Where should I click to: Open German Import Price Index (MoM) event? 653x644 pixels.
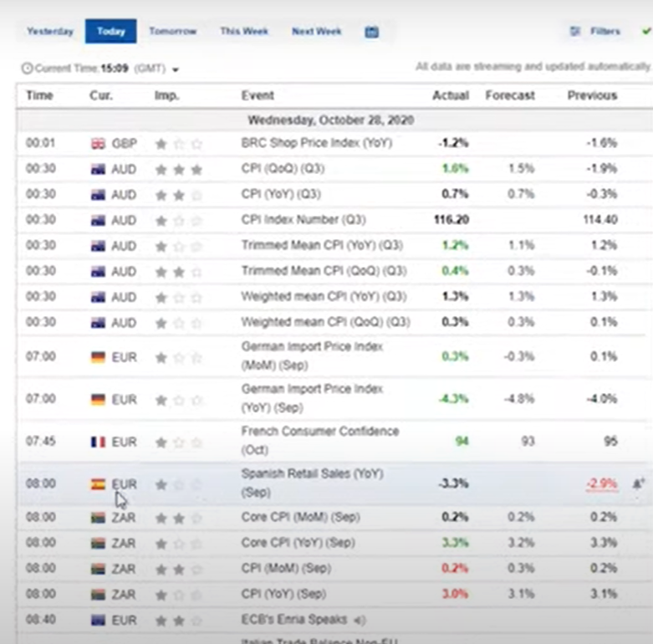(312, 356)
